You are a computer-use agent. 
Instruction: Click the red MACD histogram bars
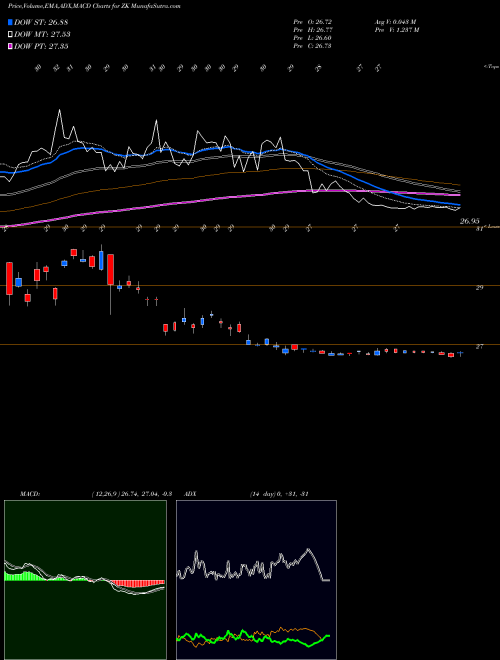[137, 583]
